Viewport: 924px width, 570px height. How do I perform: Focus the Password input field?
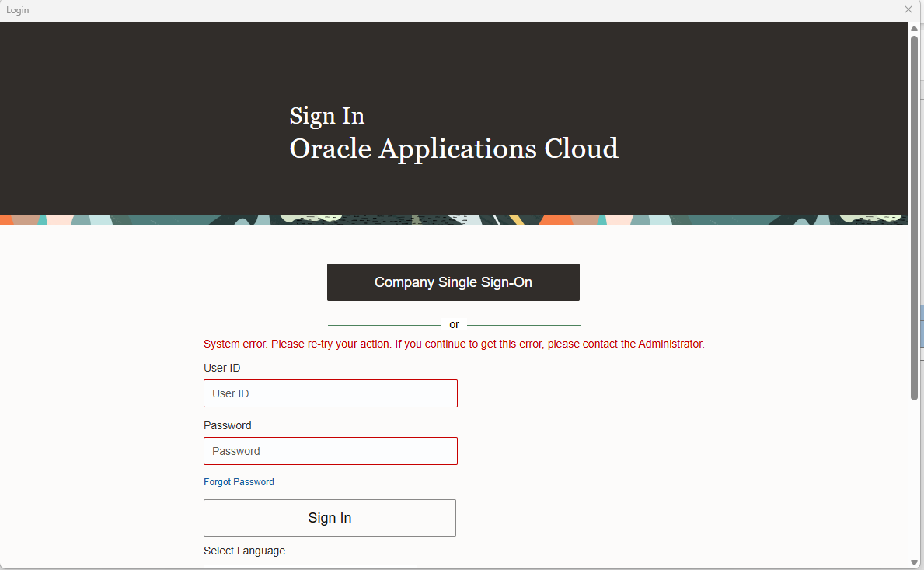(330, 451)
